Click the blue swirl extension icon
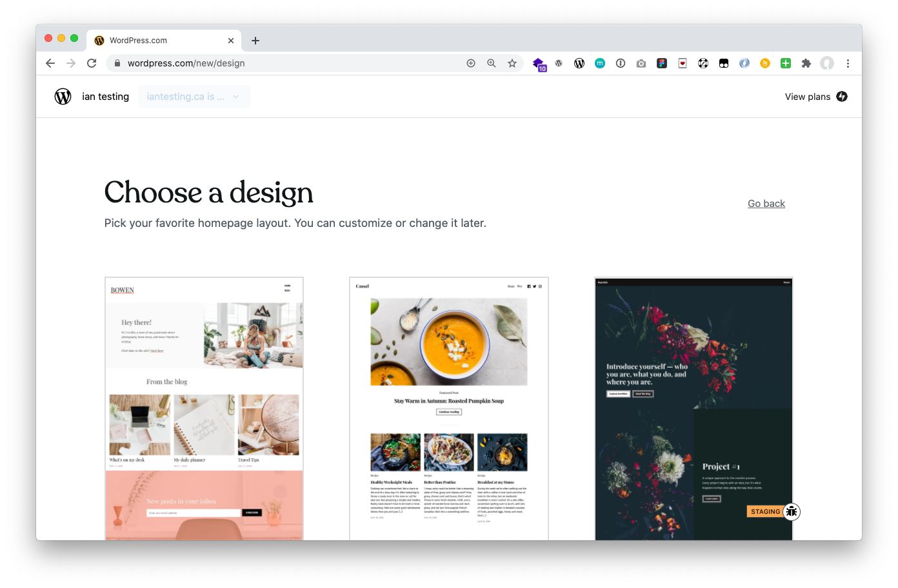This screenshot has height=588, width=898. pyautogui.click(x=744, y=63)
